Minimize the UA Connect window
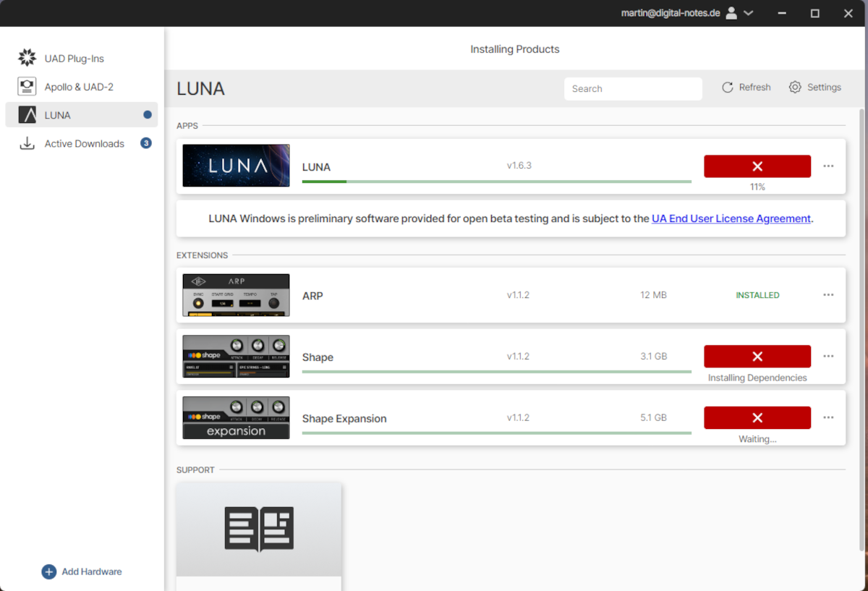Screen dimensions: 868x591 pos(782,13)
